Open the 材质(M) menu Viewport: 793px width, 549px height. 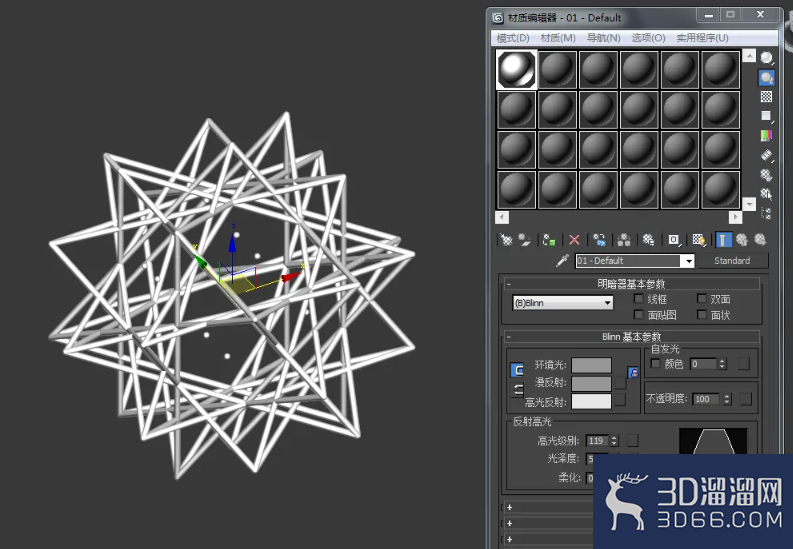coord(558,38)
